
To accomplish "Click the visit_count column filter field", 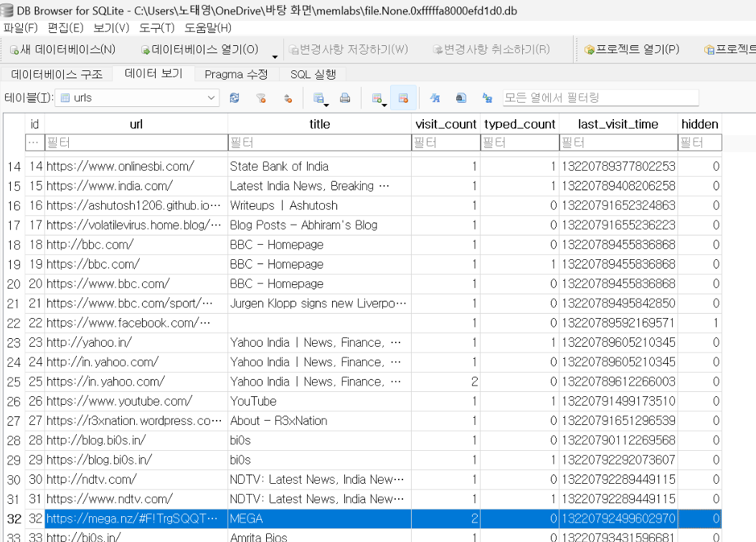I will 446,142.
